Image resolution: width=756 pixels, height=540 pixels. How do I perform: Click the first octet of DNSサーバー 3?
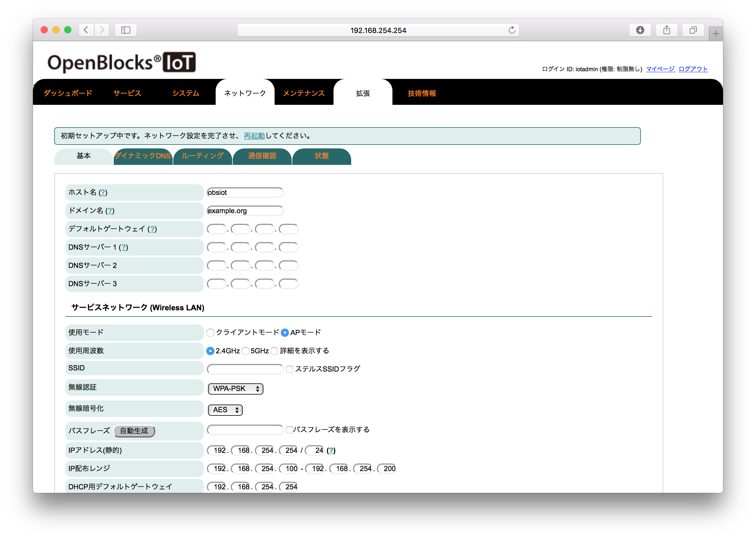pos(217,284)
